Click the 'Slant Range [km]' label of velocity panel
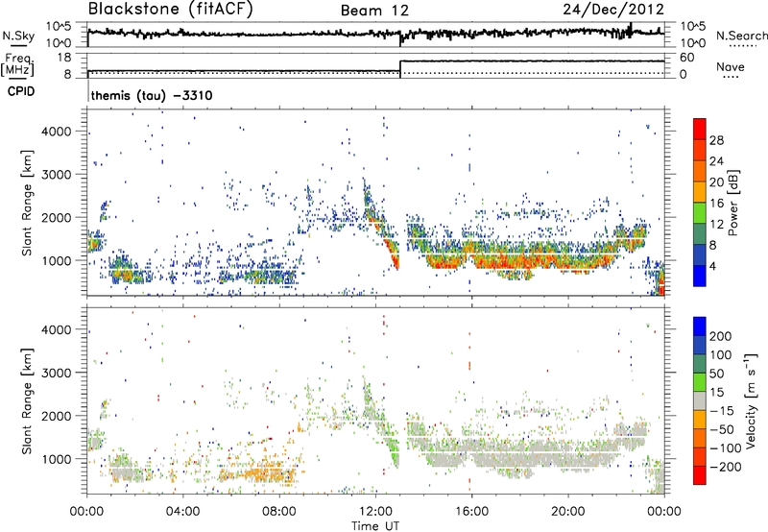 [x=28, y=400]
